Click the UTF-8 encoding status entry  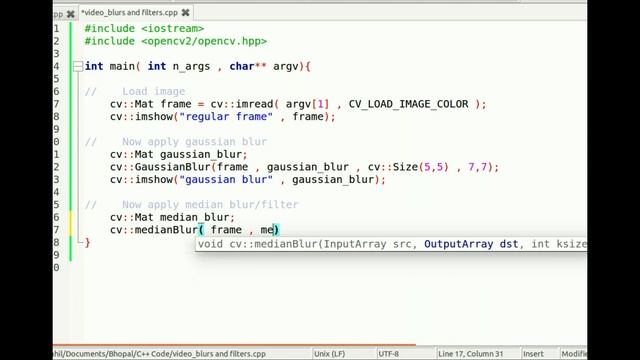point(389,354)
